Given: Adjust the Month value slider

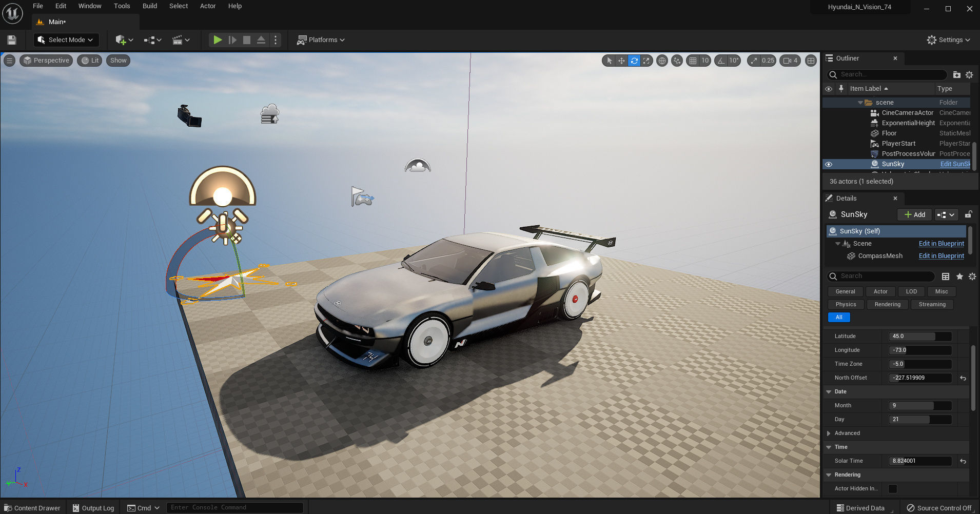Looking at the screenshot, I should click(x=920, y=406).
